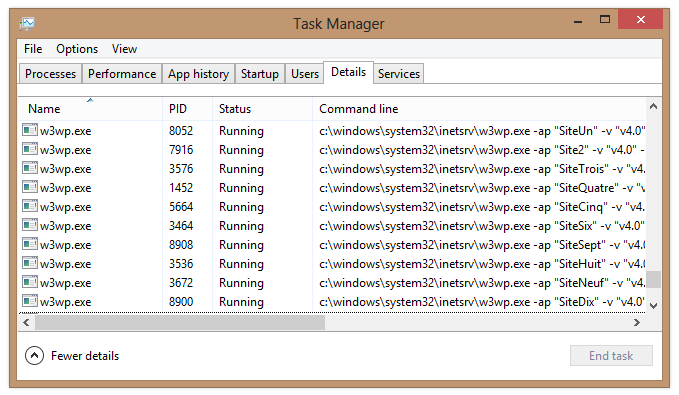Select PID value 8908
This screenshot has width=679, height=395.
[181, 245]
